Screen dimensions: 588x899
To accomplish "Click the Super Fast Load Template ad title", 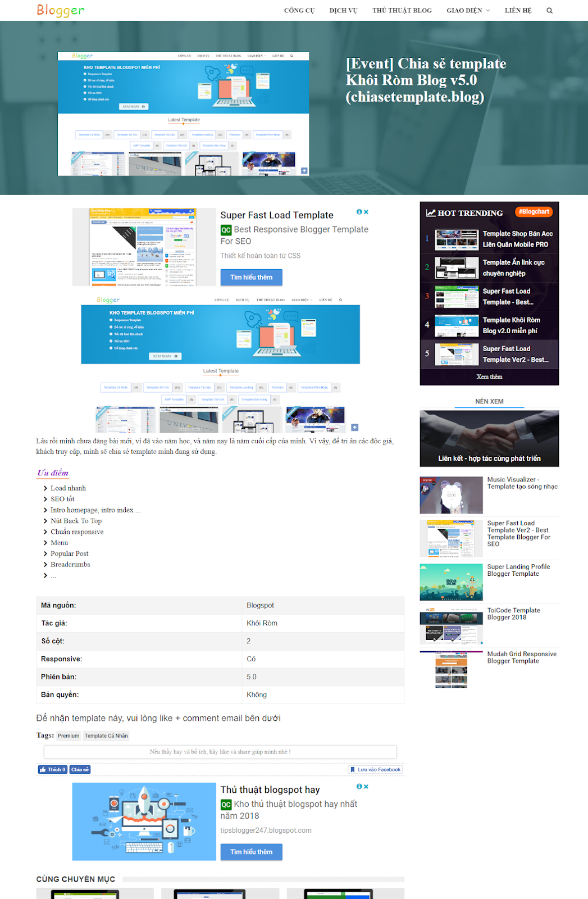I will (277, 215).
